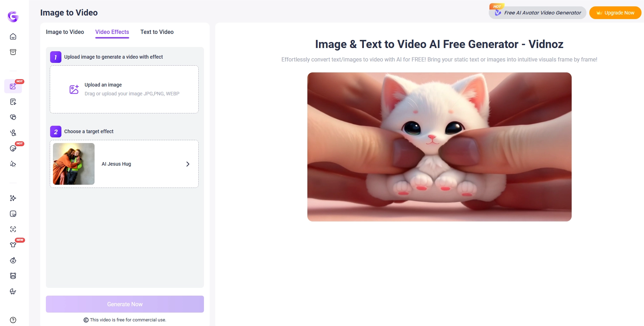This screenshot has height=326, width=644.
Task: Open the t-shirt icon marked NEW
Action: tap(13, 244)
